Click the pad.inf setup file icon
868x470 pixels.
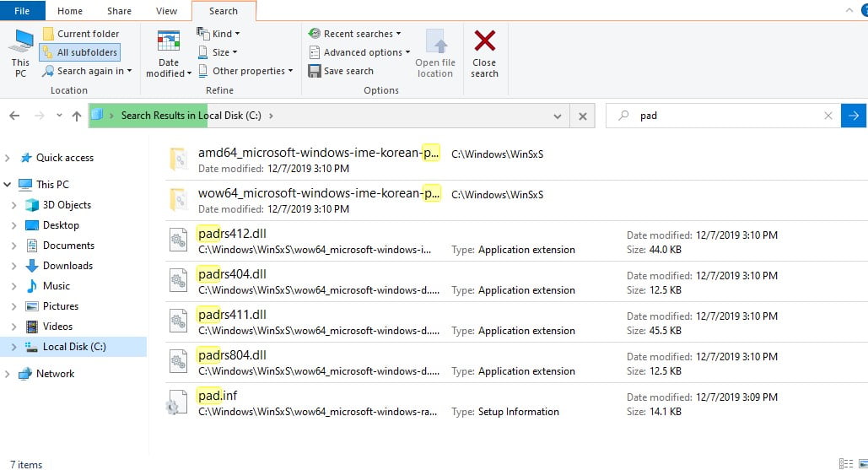pyautogui.click(x=178, y=402)
